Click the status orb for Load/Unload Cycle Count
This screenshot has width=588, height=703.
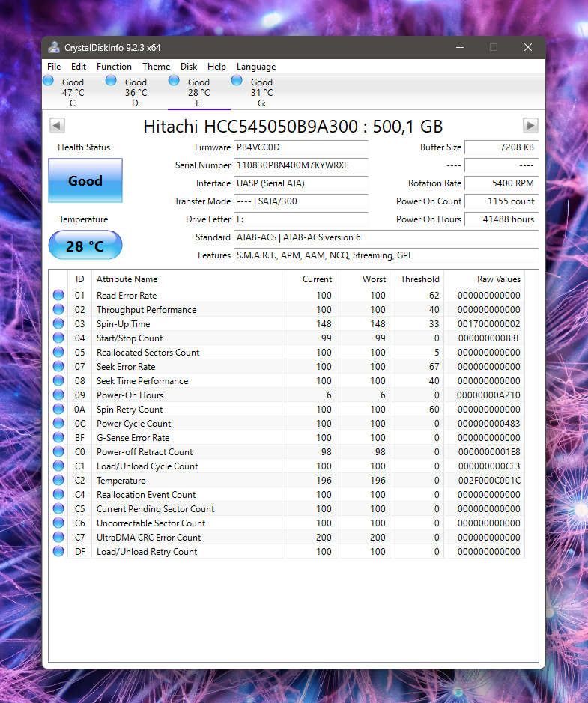click(x=58, y=466)
